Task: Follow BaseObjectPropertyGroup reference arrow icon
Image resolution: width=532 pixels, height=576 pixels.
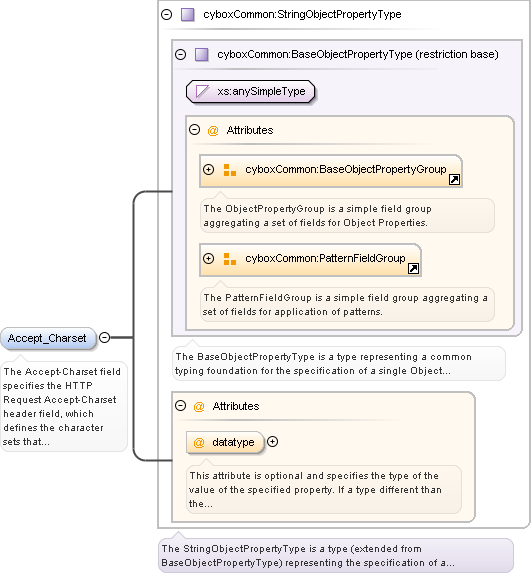Action: [x=454, y=180]
